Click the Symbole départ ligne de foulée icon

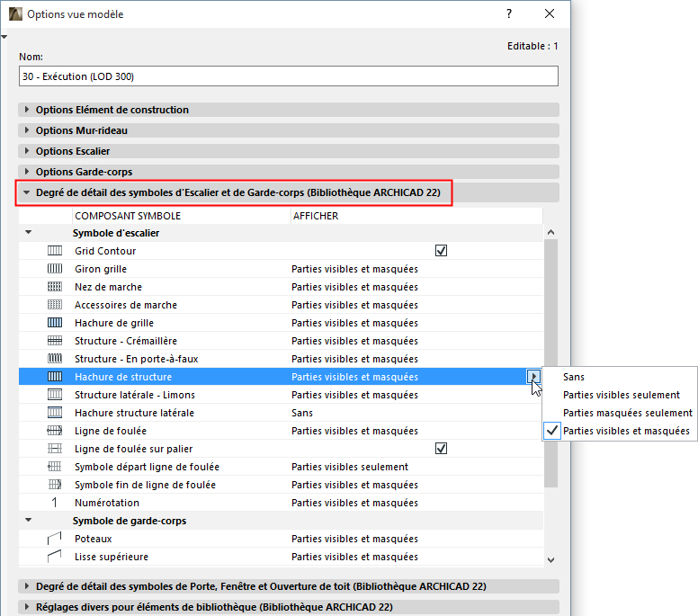tap(55, 467)
